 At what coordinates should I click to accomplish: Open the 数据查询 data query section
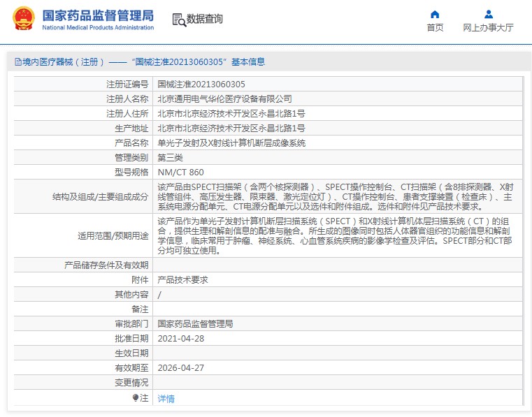pyautogui.click(x=205, y=19)
